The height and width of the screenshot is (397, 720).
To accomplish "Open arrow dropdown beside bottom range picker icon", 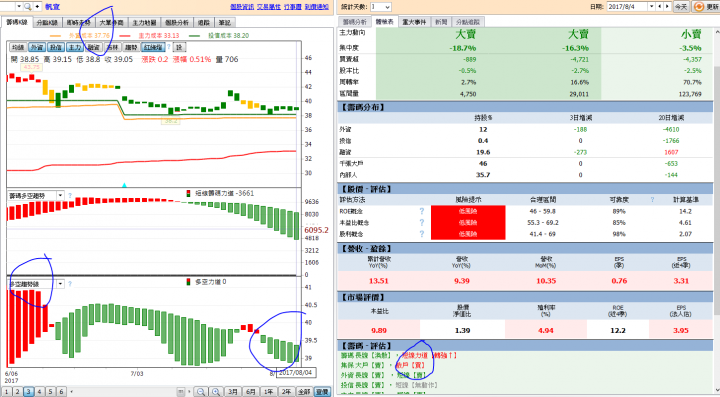I will [189, 391].
